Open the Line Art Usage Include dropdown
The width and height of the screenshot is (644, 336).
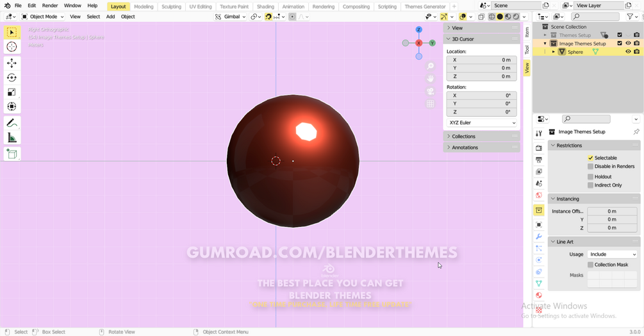tap(612, 255)
